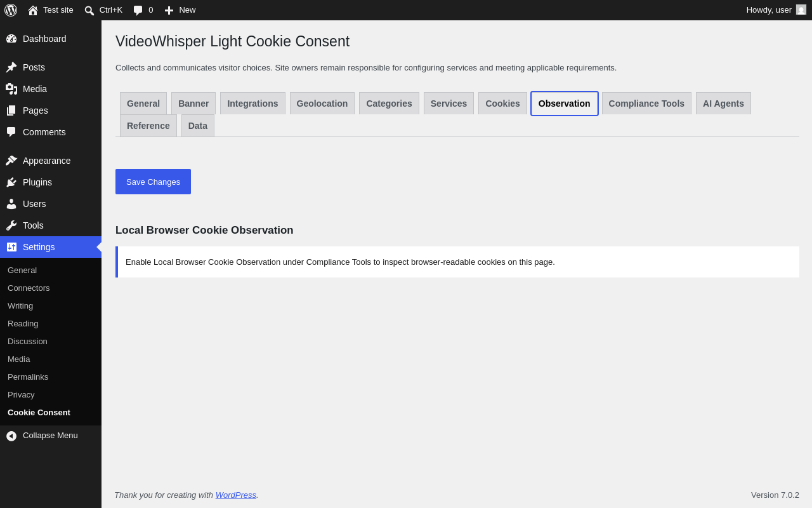Click the Dashboard gauge icon
Screen dimensions: 812x508
pos(11,39)
